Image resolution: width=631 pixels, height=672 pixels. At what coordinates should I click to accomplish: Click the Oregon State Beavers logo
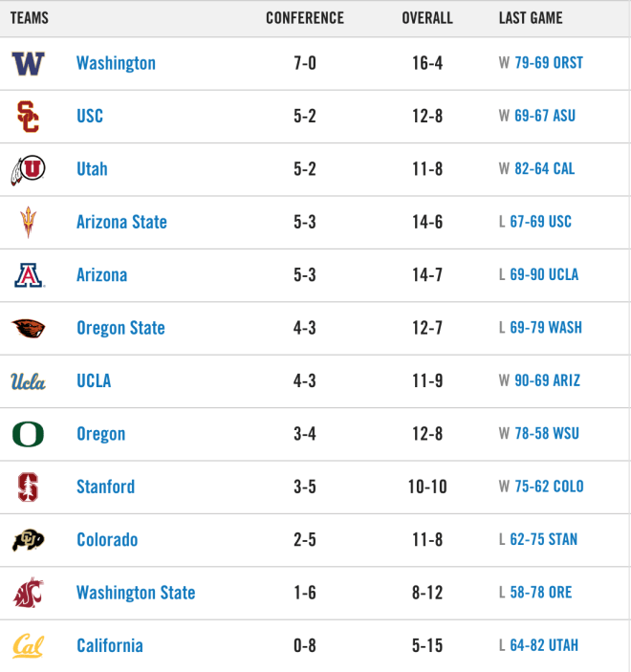coord(29,328)
